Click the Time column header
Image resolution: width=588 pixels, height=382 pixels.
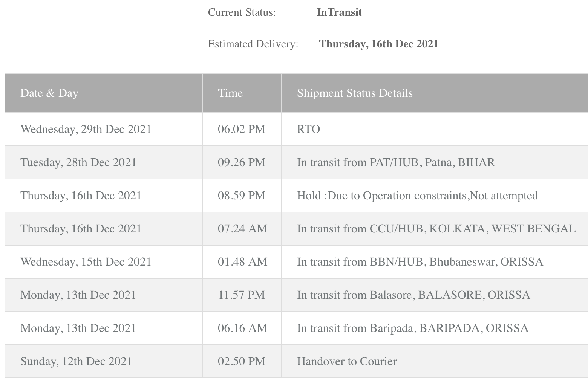[230, 93]
